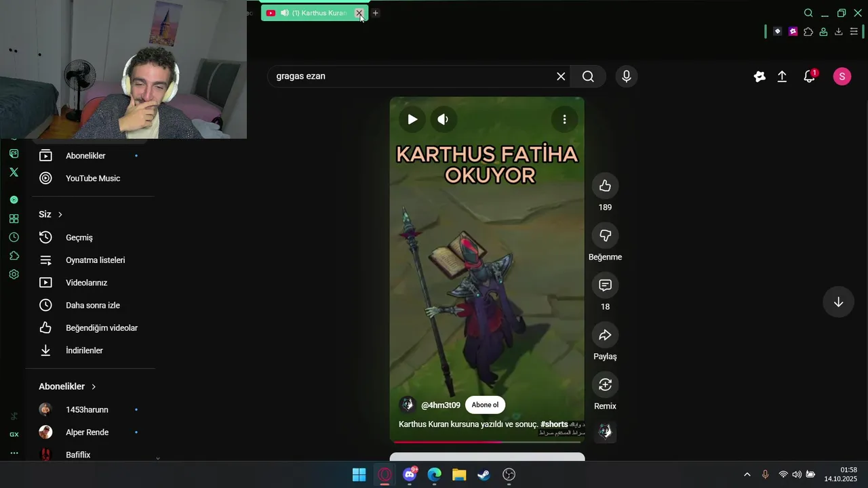Click the Remix icon
The image size is (868, 488).
click(x=605, y=385)
